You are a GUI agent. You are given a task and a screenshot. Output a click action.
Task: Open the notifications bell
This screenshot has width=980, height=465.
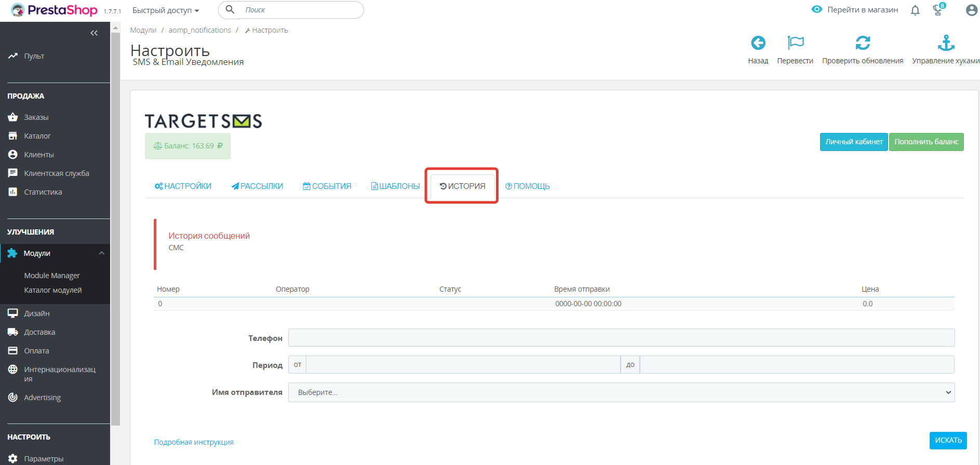pos(915,10)
